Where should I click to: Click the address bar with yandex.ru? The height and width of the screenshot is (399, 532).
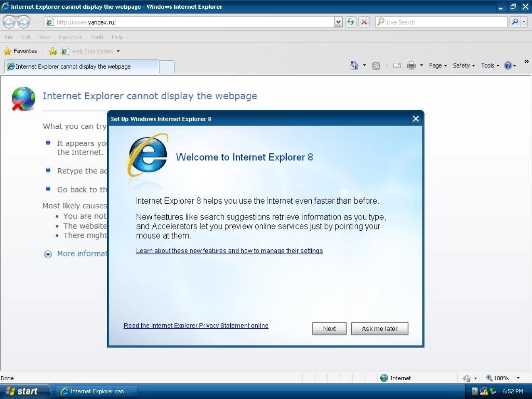pyautogui.click(x=190, y=22)
